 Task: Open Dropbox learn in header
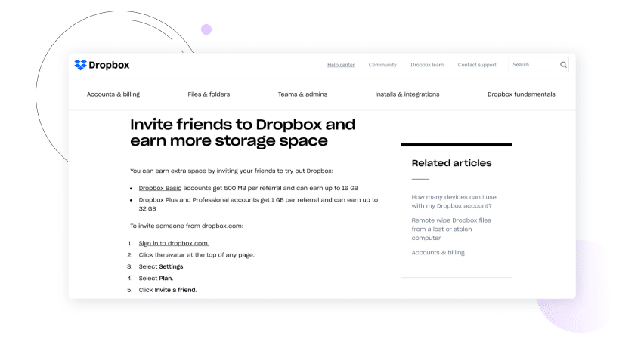coord(427,65)
